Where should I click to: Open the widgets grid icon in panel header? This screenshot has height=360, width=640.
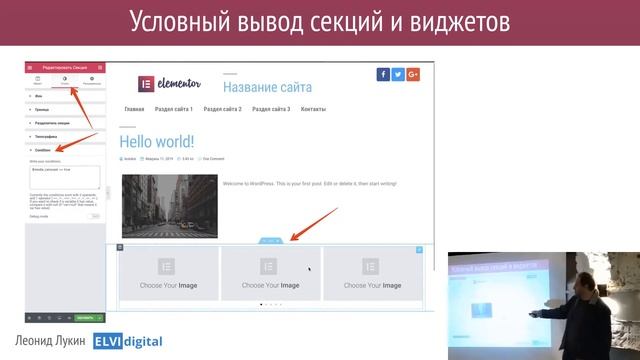tap(100, 68)
